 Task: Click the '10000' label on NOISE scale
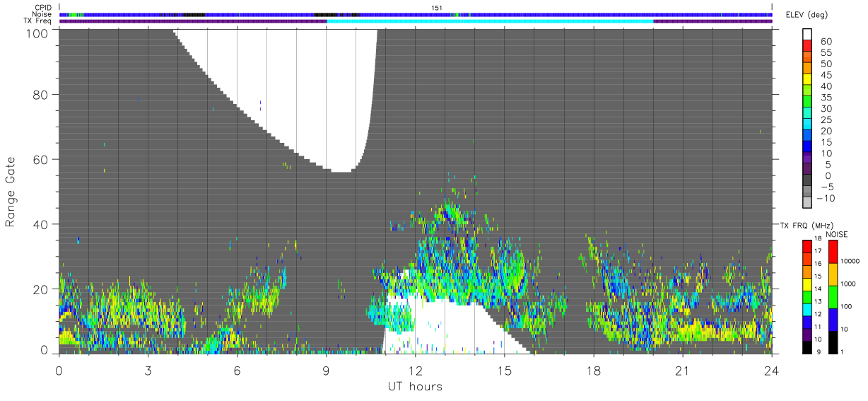(851, 262)
